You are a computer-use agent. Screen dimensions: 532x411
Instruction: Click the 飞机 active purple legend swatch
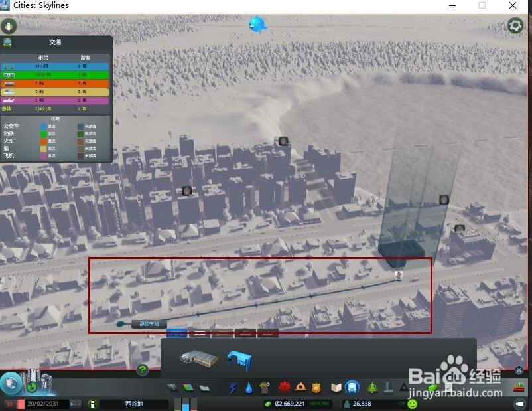tap(43, 156)
